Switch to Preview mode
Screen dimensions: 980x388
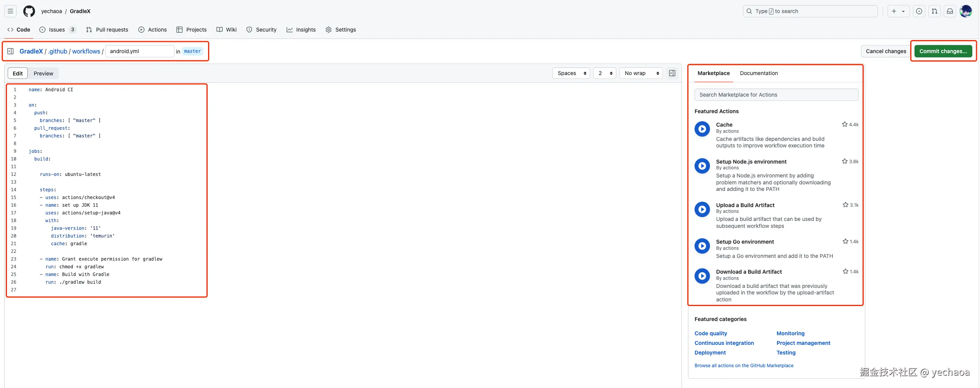click(43, 74)
